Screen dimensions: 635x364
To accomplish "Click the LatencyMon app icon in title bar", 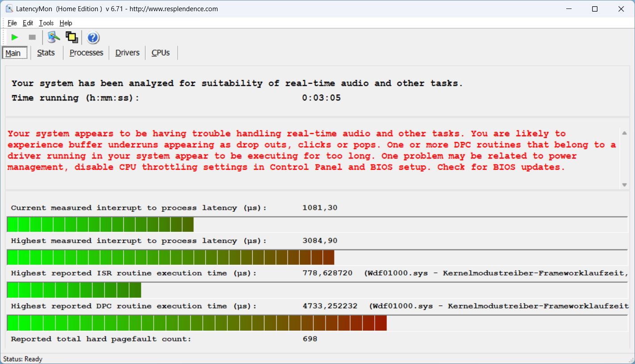I will pyautogui.click(x=8, y=9).
